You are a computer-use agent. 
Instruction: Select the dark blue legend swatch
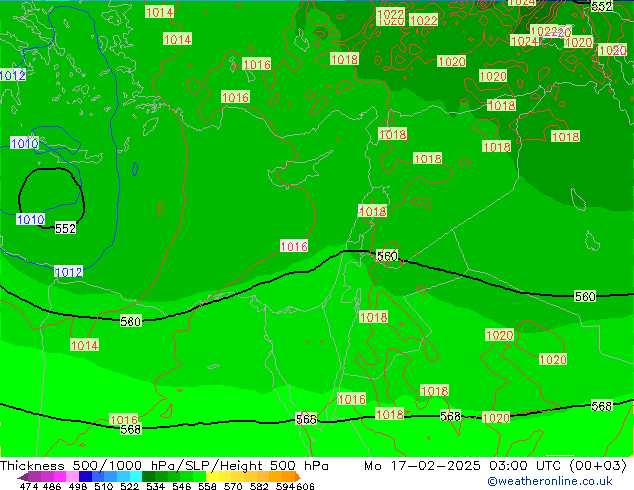(x=85, y=477)
